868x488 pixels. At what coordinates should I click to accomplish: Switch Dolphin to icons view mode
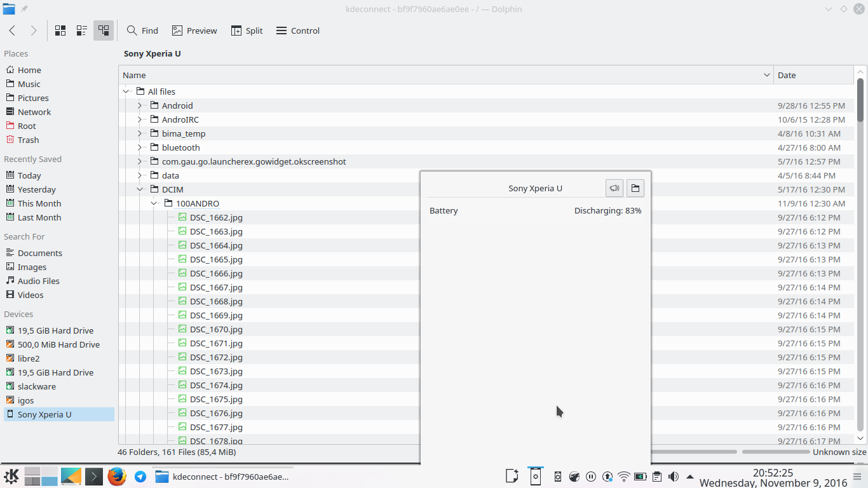pos(60,30)
